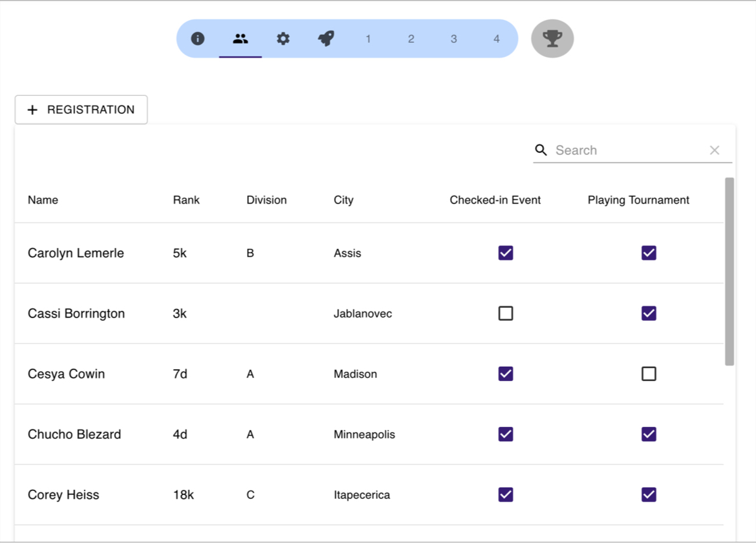
Task: Select the name Corey Heiss
Action: click(x=63, y=495)
